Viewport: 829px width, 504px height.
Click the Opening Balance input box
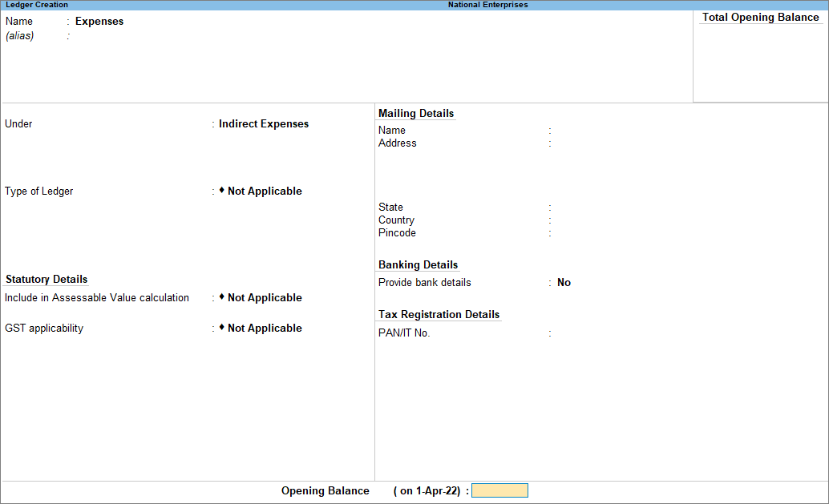[499, 491]
